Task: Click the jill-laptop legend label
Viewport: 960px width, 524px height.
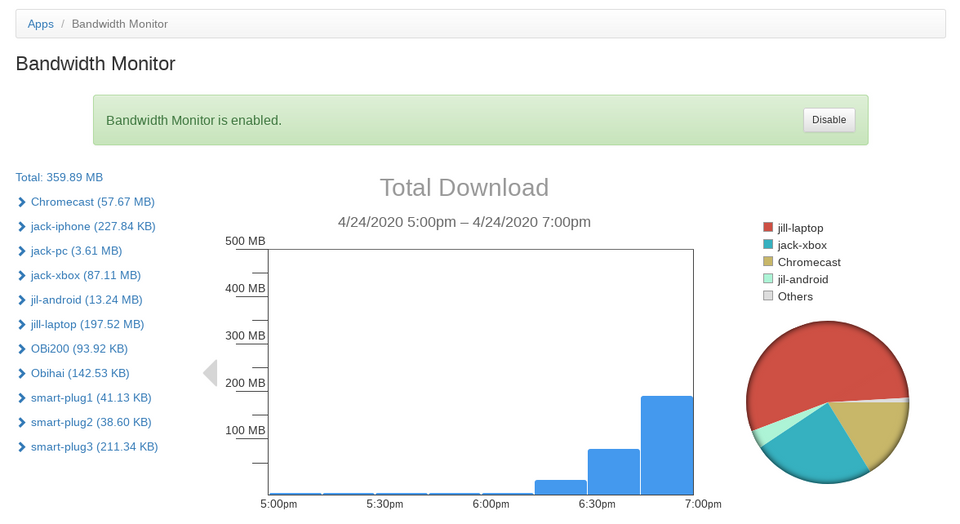Action: click(x=800, y=228)
